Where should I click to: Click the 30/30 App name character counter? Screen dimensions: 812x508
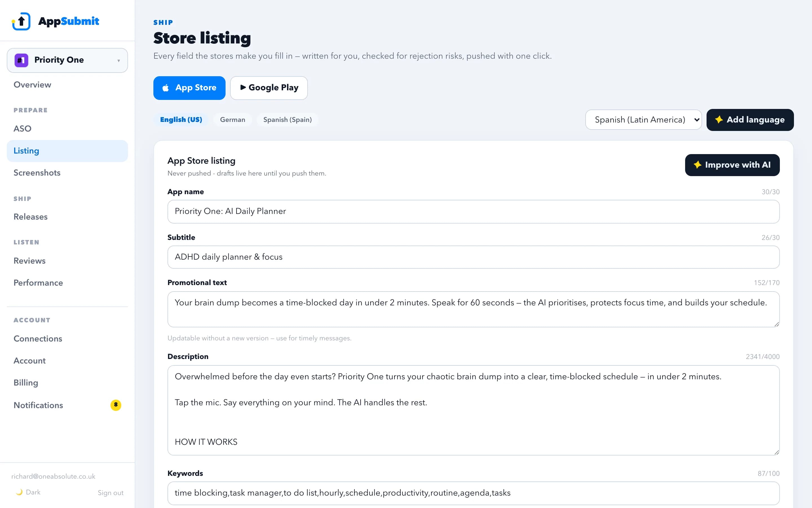[x=770, y=192]
